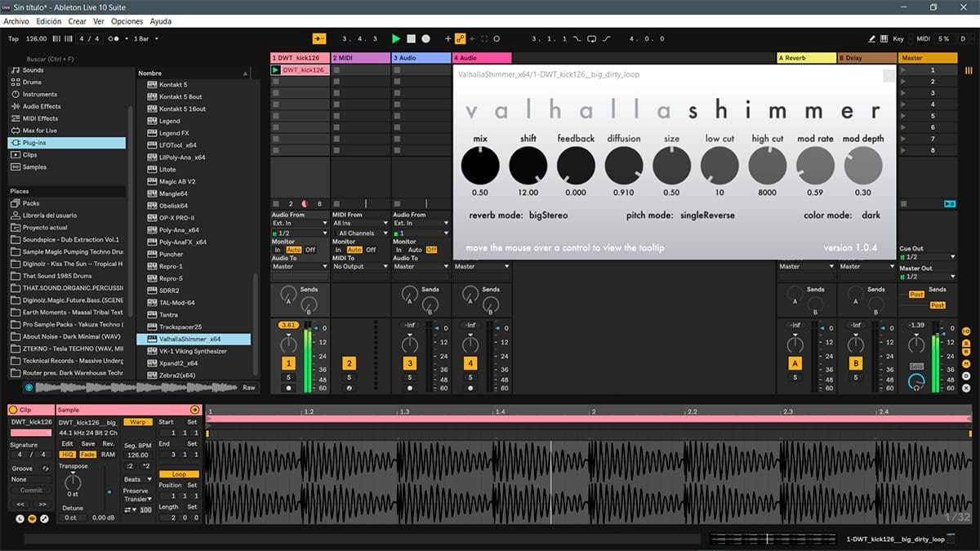Toggle Key mapping mode
Image resolution: width=980 pixels, height=551 pixels.
pos(898,38)
